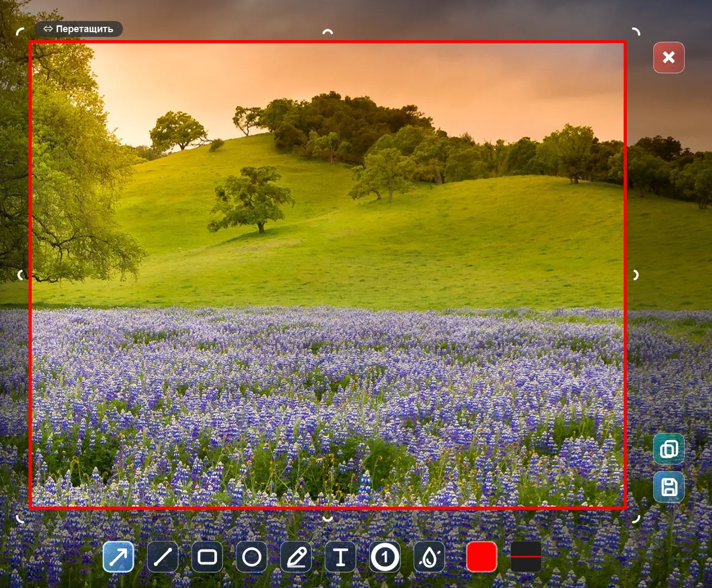Image resolution: width=712 pixels, height=588 pixels.
Task: Click the Перетащить drag handle label
Action: tap(78, 29)
